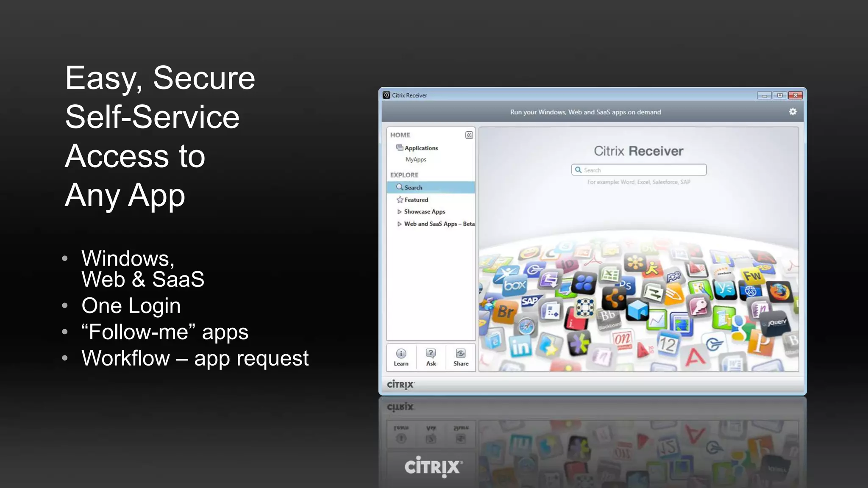The image size is (868, 488).
Task: Click the red 'on' app icon
Action: pyautogui.click(x=623, y=340)
